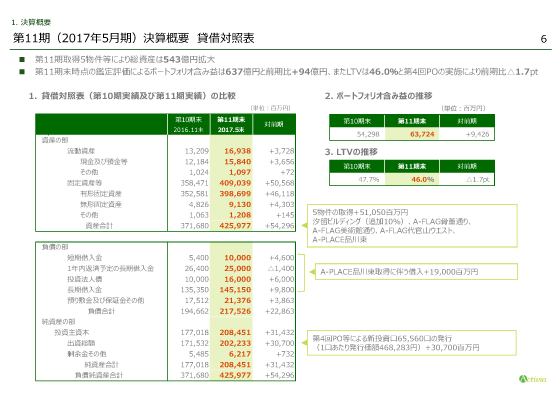
Task: Click the value '202,233'
Action: [x=235, y=343]
